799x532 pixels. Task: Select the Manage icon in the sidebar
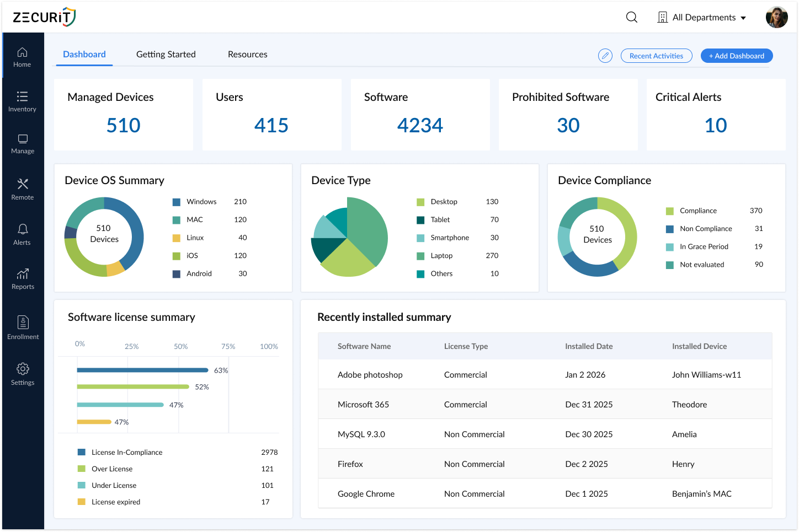click(x=23, y=144)
